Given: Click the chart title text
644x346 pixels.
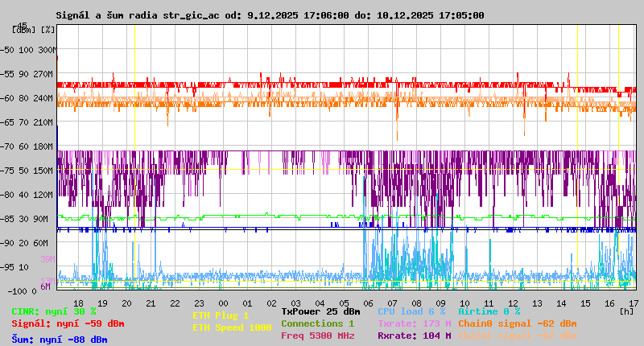Looking at the screenshot, I should pyautogui.click(x=270, y=15).
